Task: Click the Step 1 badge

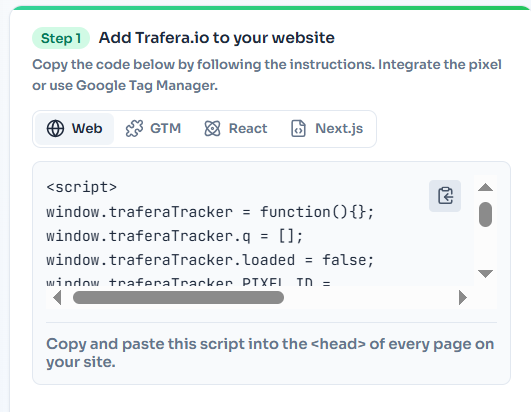Action: point(61,38)
